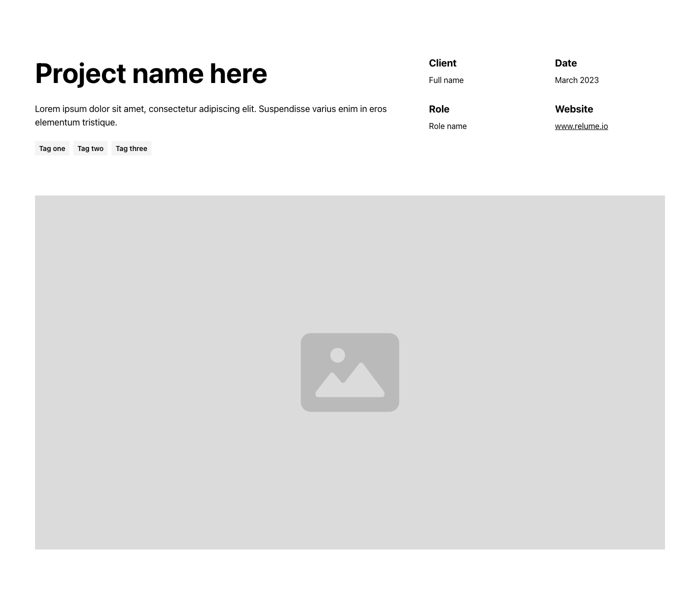Image resolution: width=700 pixels, height=605 pixels.
Task: Open the www.relume.io website link
Action: pyautogui.click(x=581, y=126)
